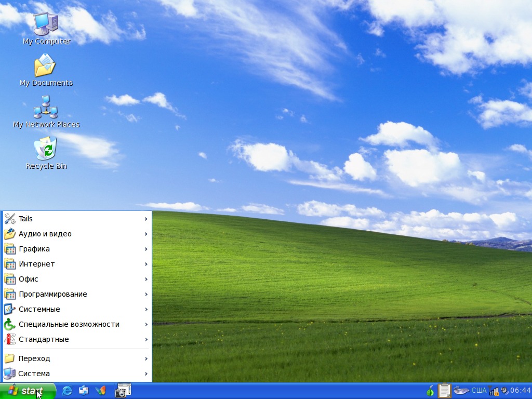Click the speaker volume tray icon
532x399 pixels.
pyautogui.click(x=504, y=391)
